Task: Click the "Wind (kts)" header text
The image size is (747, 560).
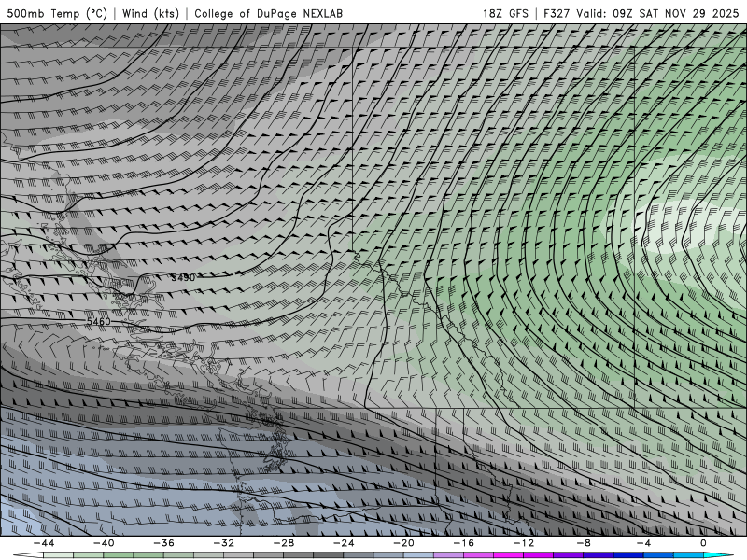Action: click(151, 13)
